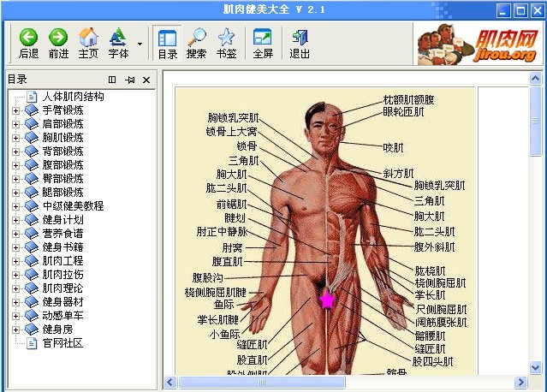Click the horizontal scrollbar thumb
This screenshot has height=392, width=547.
[x=262, y=383]
